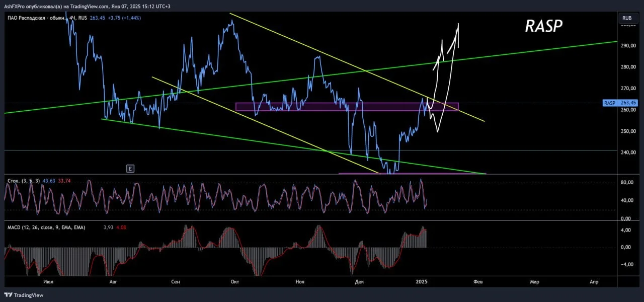Click the Фев label on the time axis
Screen dimensions: 644x302
coord(477,282)
